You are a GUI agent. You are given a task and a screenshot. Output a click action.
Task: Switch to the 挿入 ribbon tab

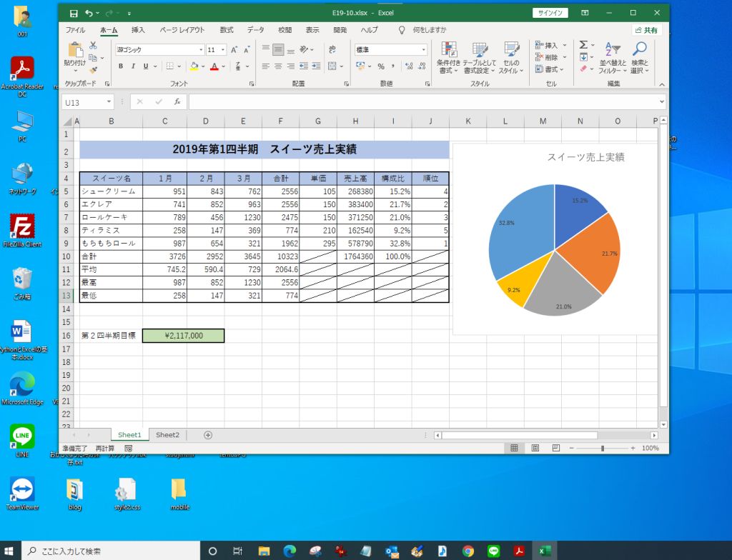click(x=138, y=30)
